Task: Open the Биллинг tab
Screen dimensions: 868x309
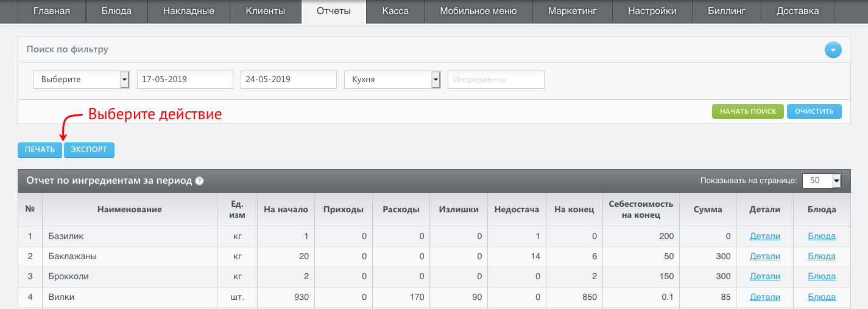Action: (727, 11)
